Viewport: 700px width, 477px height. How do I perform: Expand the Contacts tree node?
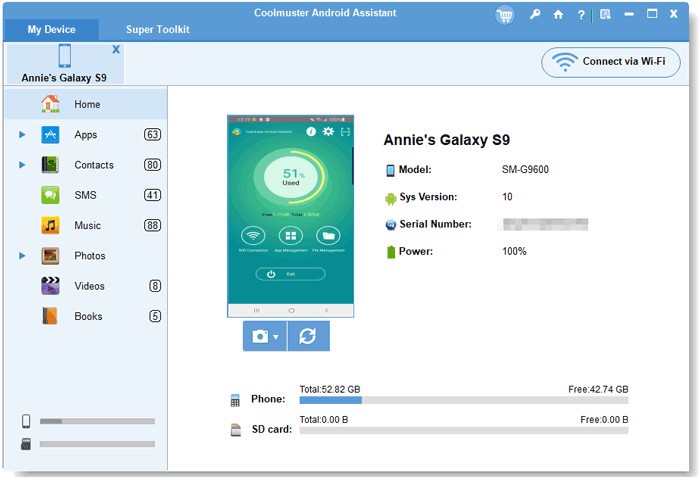point(22,165)
